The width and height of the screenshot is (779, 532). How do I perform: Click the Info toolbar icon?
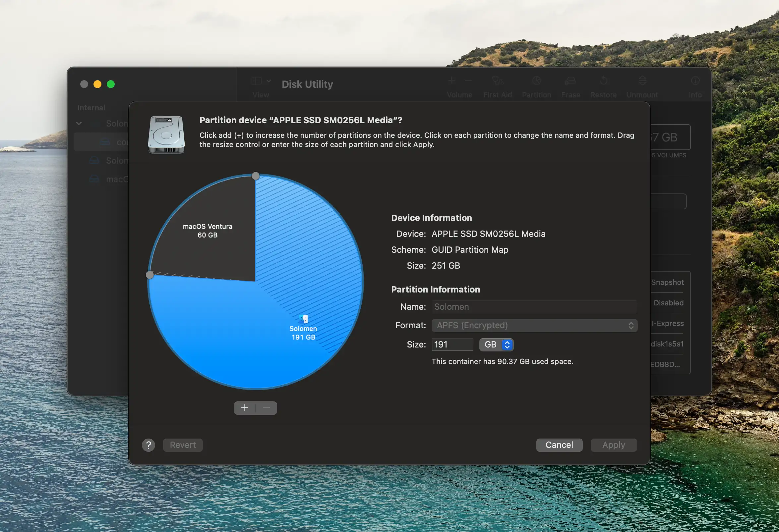695,80
